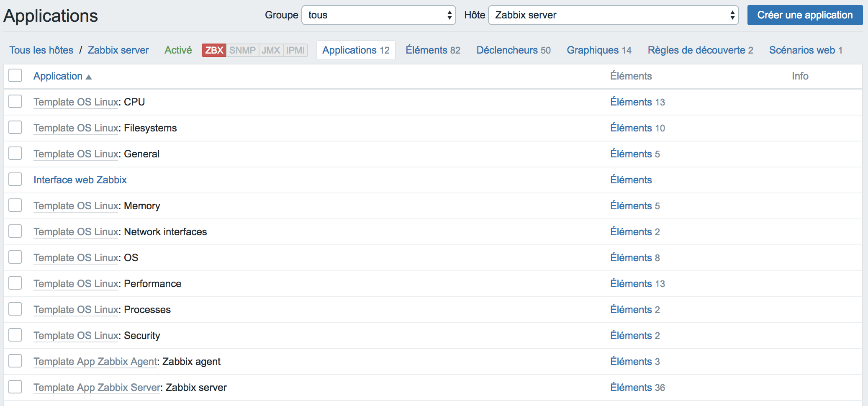Open Règles de découverte 2 tab
The width and height of the screenshot is (868, 406).
click(700, 50)
